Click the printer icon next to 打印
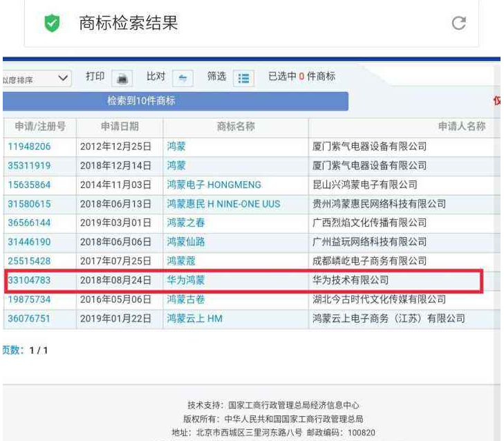Viewport: 504px width, 441px height. pyautogui.click(x=122, y=78)
